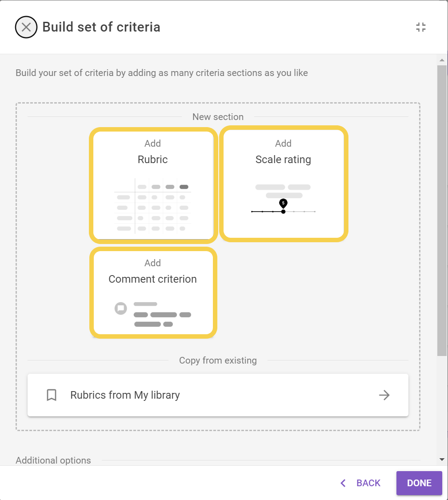Expand the Additional options section

(53, 460)
